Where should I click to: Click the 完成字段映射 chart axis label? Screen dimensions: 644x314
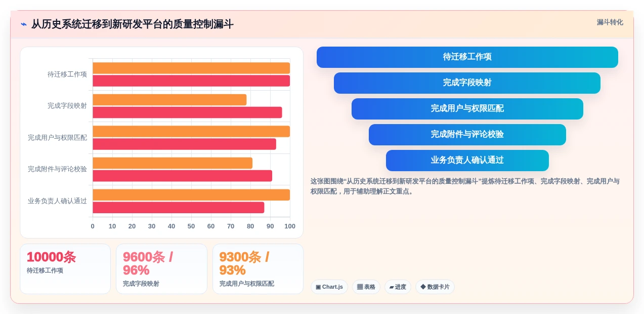67,106
